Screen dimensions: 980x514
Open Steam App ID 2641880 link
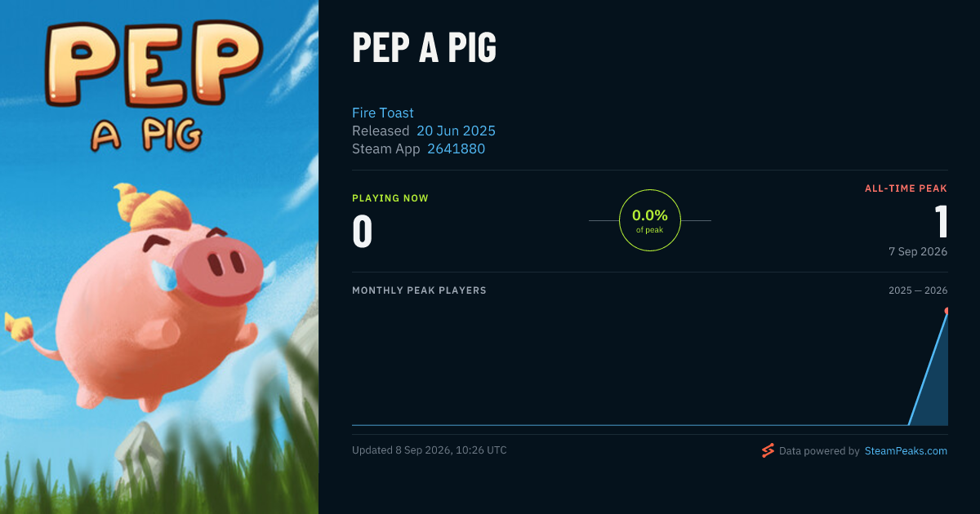click(456, 148)
